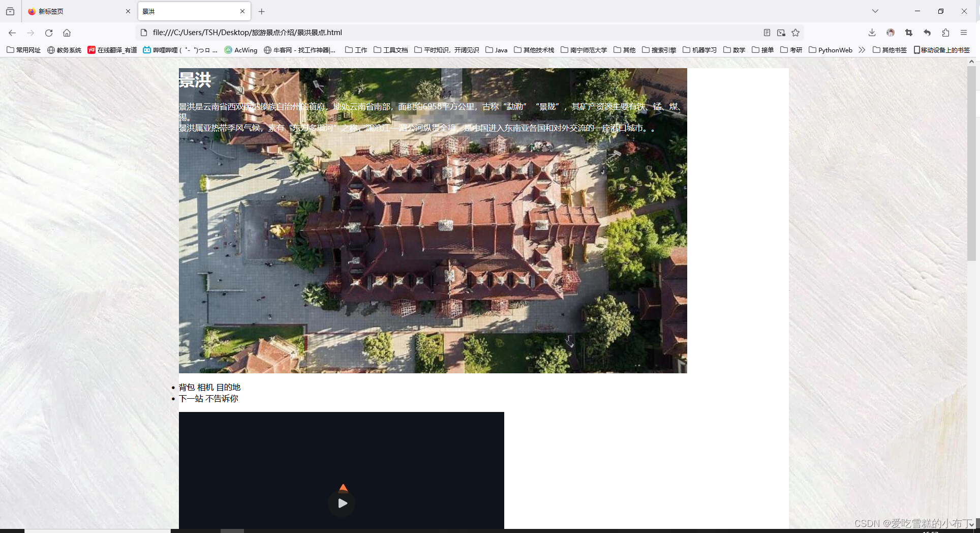Open 其他书签 folder
The height and width of the screenshot is (533, 980).
pos(890,50)
